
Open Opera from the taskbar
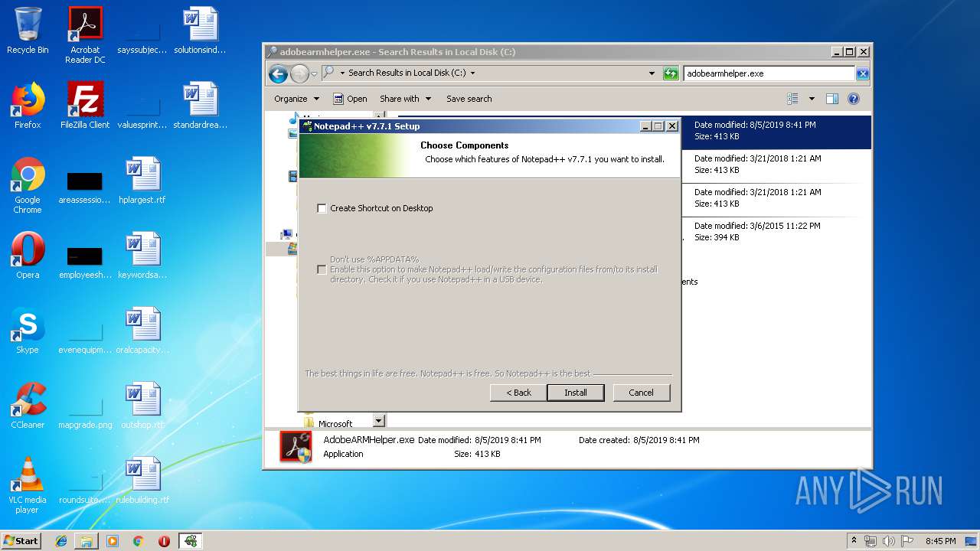164,541
